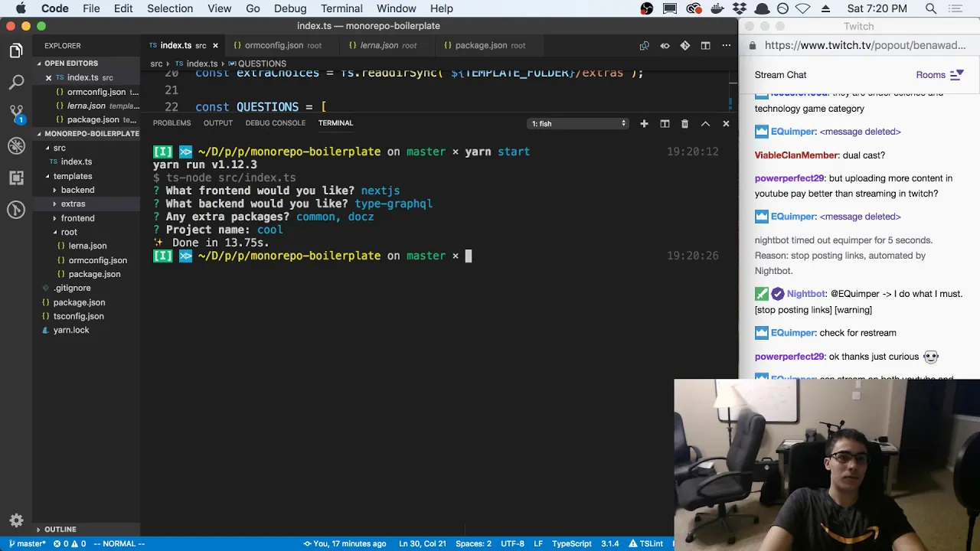This screenshot has height=551, width=980.
Task: Create a new terminal with plus icon
Action: 644,123
